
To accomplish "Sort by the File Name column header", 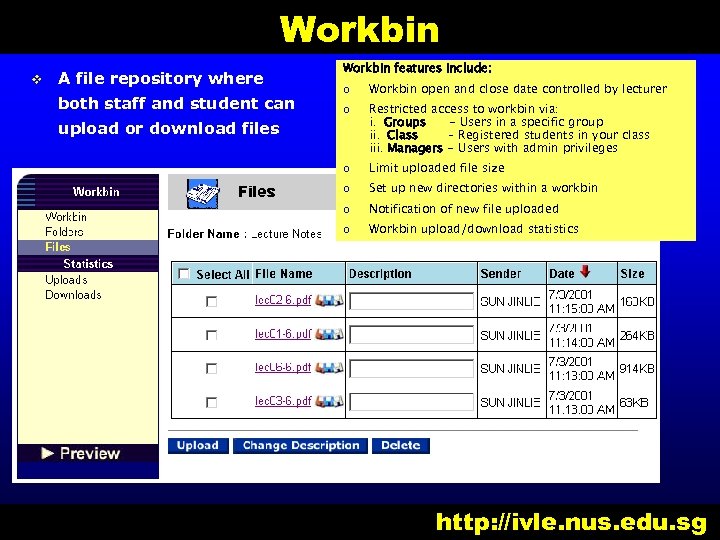I will click(x=284, y=274).
